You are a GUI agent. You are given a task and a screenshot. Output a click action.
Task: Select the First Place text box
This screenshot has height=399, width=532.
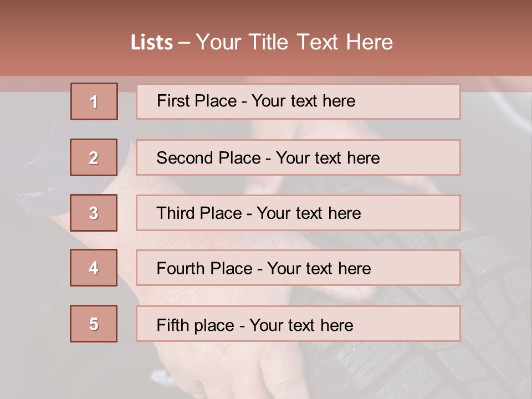click(x=298, y=101)
